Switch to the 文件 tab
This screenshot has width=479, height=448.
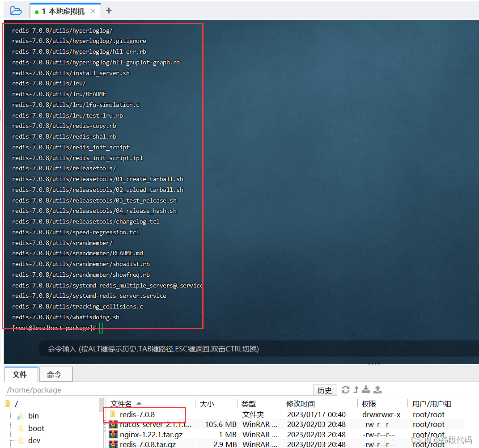pyautogui.click(x=20, y=374)
